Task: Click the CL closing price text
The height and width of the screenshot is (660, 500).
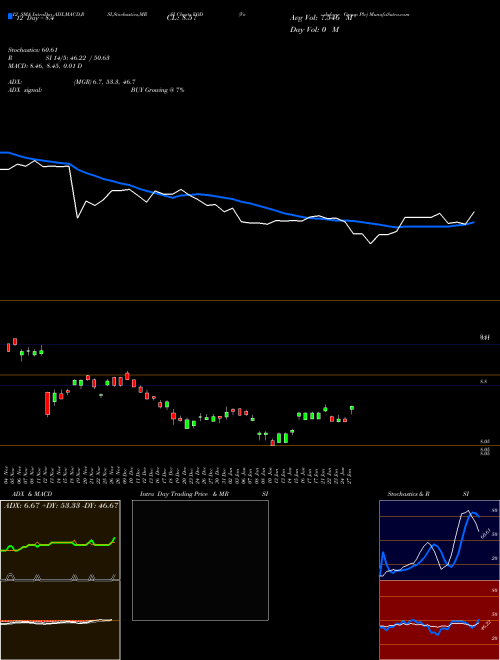Action: [182, 18]
